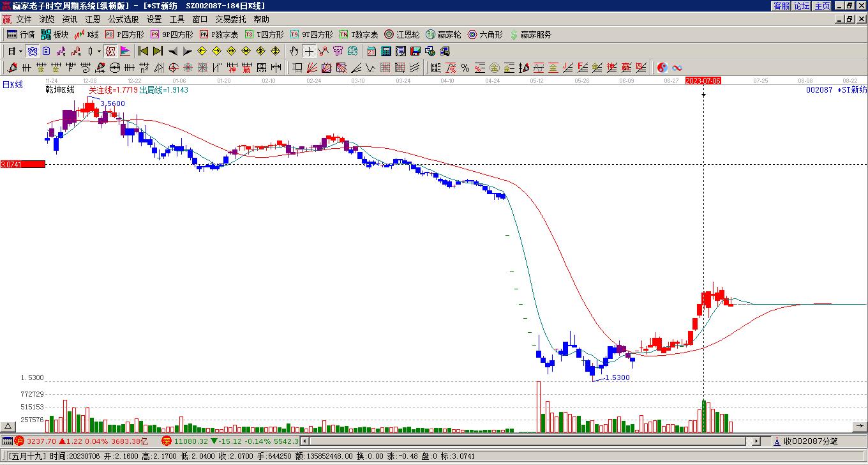The image size is (868, 465).
Task: Open the 行情 market quotes view
Action: pyautogui.click(x=21, y=34)
